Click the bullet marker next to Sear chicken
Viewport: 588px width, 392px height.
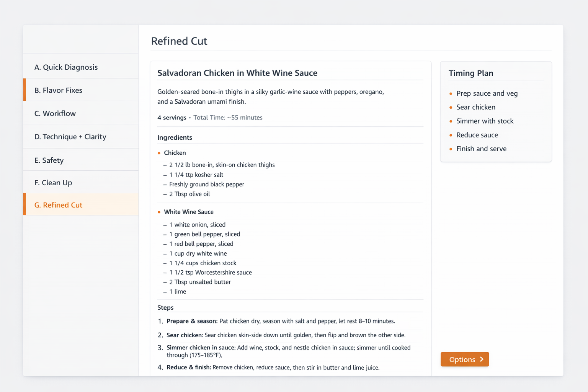point(451,107)
